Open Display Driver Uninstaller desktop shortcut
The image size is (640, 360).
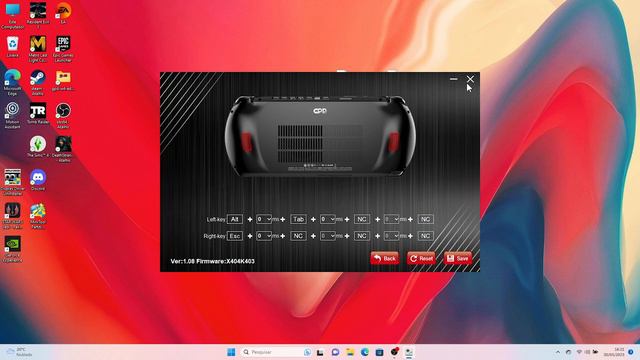(x=12, y=182)
